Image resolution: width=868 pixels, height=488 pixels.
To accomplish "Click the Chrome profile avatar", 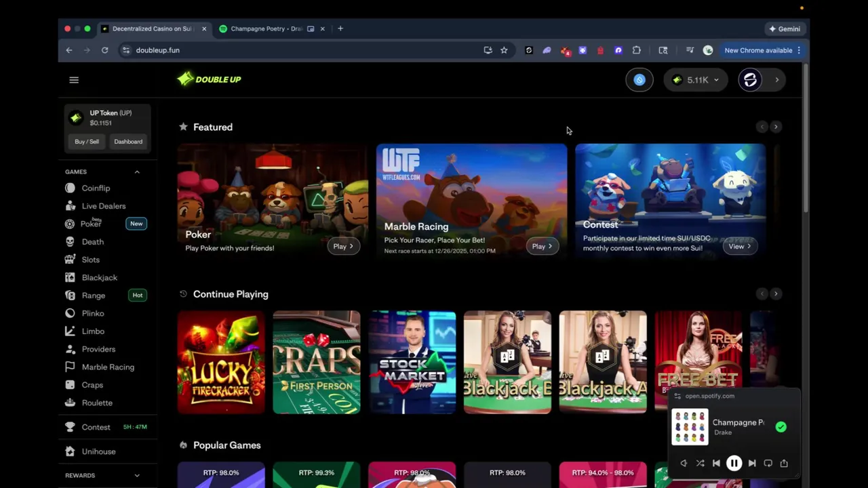I will pos(708,50).
